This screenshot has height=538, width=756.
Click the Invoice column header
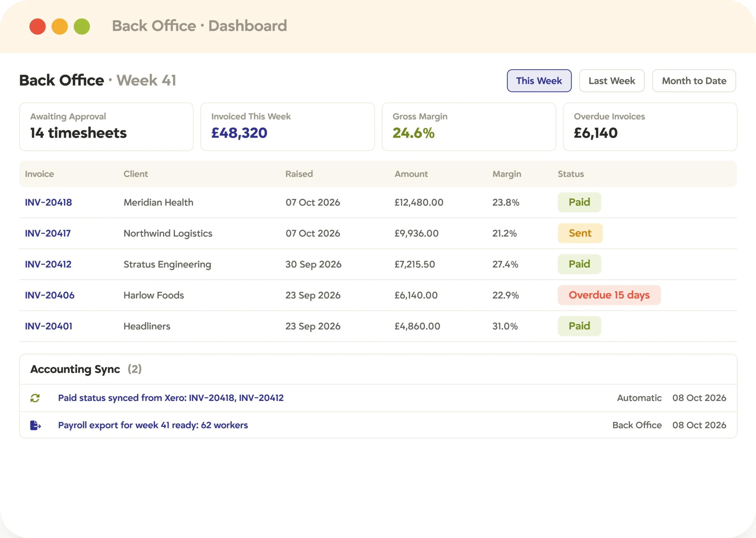click(x=39, y=174)
